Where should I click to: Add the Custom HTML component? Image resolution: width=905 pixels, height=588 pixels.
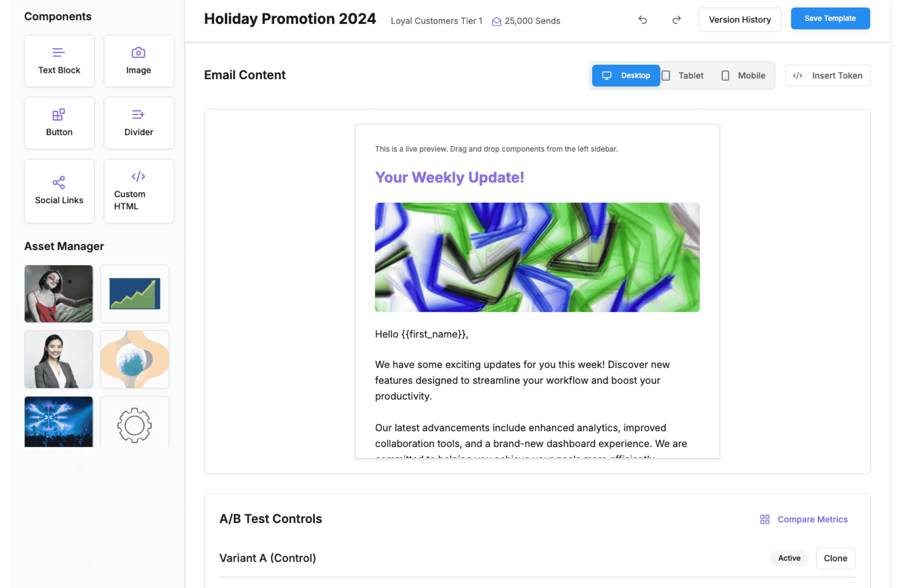click(139, 191)
